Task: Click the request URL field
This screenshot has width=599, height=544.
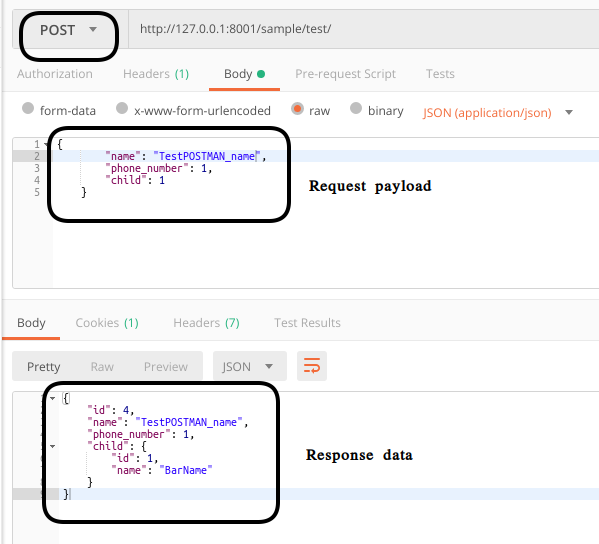Action: (364, 29)
